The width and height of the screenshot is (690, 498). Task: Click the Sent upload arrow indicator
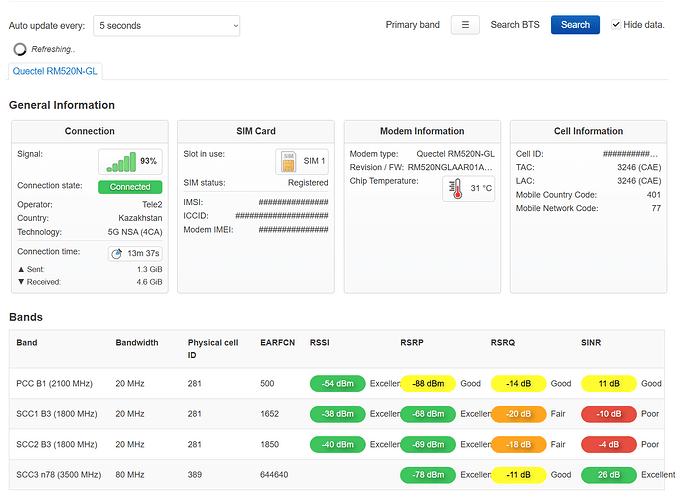22,270
